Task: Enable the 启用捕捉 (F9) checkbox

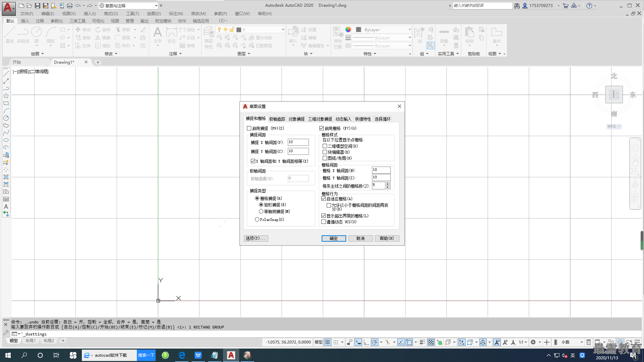Action: 249,128
